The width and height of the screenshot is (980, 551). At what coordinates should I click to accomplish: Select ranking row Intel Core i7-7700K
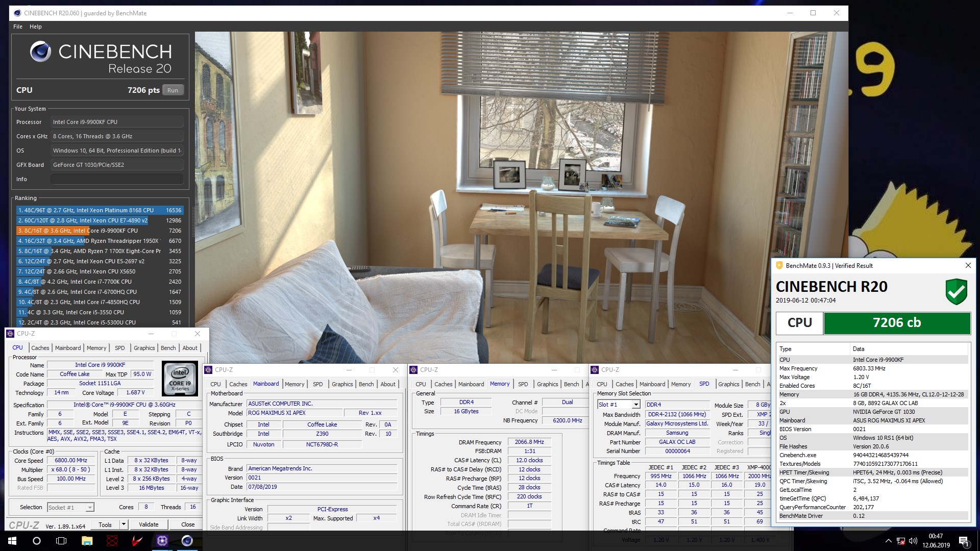click(100, 282)
